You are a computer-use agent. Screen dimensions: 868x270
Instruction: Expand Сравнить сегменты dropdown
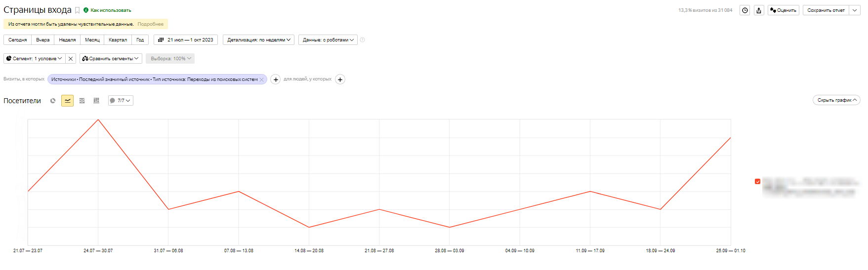tap(111, 59)
